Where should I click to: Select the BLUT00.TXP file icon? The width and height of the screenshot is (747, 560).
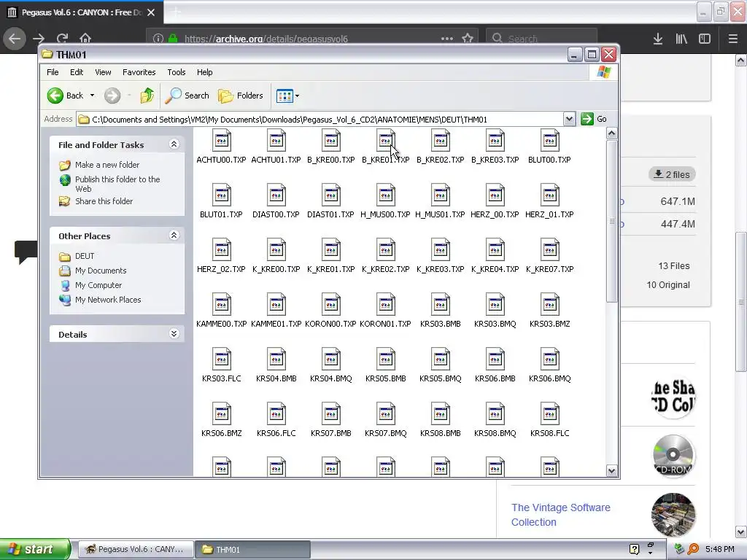click(550, 141)
